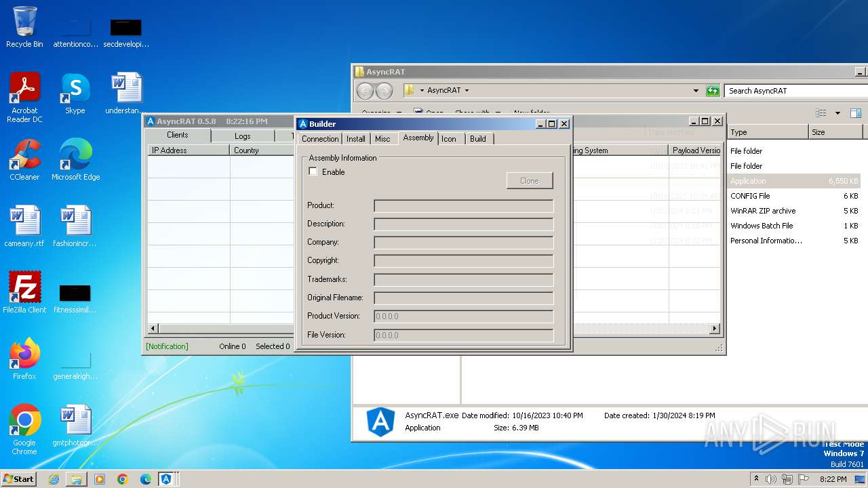Image resolution: width=868 pixels, height=488 pixels.
Task: Click the Explorer forward navigation arrow
Action: [x=384, y=91]
